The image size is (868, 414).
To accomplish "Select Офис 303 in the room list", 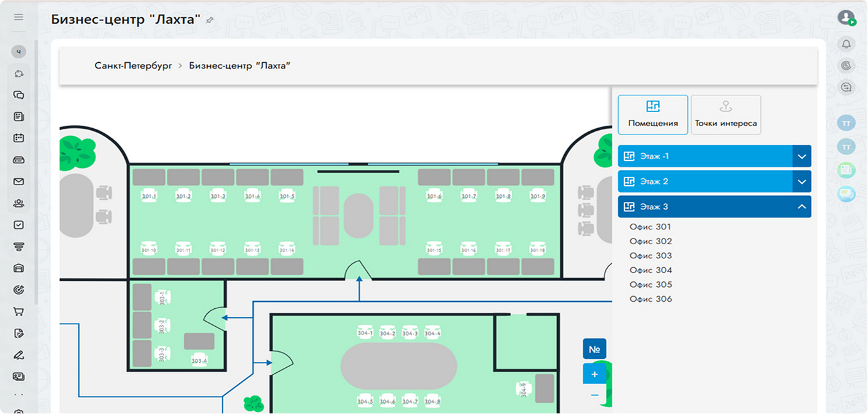I will click(651, 256).
